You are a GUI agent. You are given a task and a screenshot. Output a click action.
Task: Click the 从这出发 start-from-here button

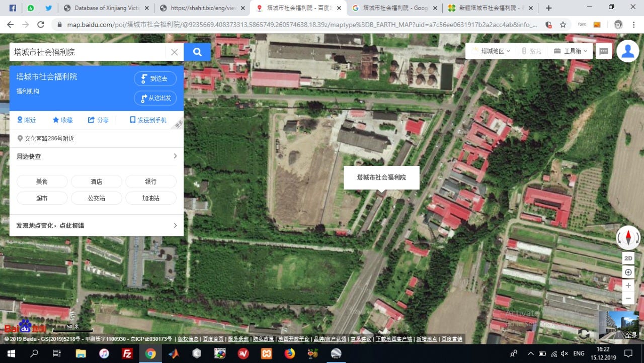(x=155, y=98)
